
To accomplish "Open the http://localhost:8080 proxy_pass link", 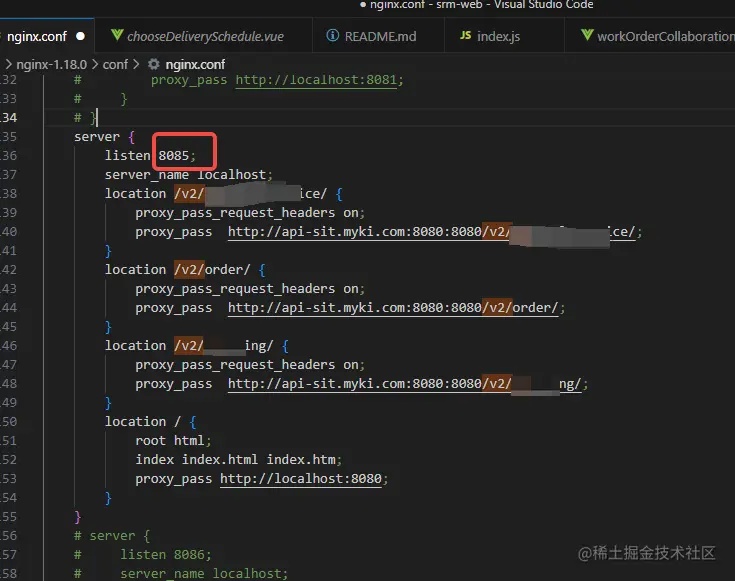I will click(x=300, y=479).
